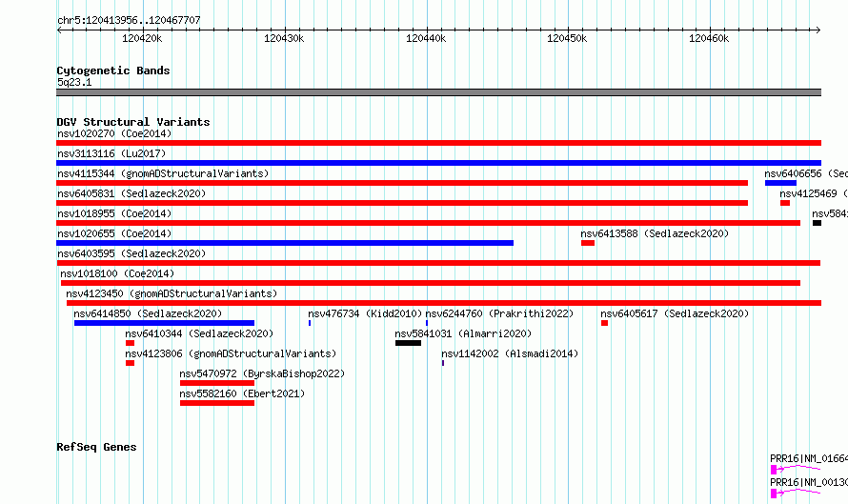Click the nsv6413588 (Sedlazeck2020) label
This screenshot has width=848, height=504.
point(655,233)
